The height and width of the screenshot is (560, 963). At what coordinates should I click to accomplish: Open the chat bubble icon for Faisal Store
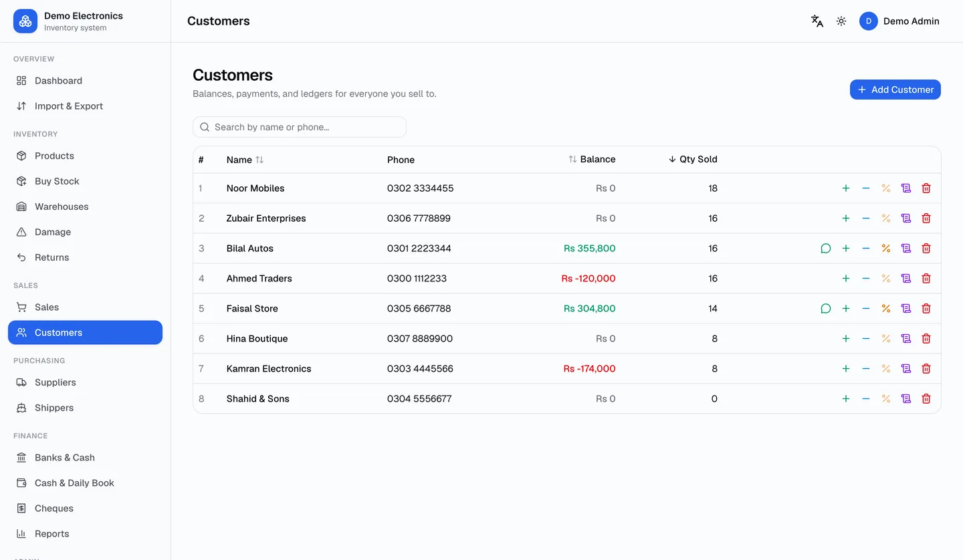tap(826, 309)
